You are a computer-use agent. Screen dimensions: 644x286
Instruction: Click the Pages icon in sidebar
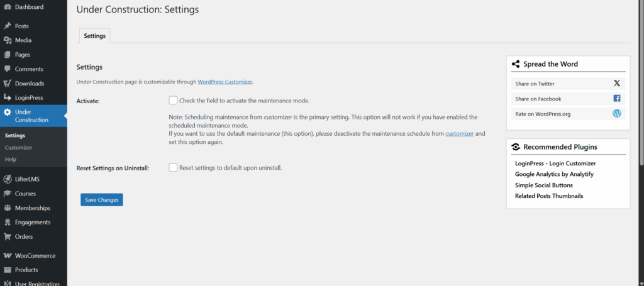(8, 55)
